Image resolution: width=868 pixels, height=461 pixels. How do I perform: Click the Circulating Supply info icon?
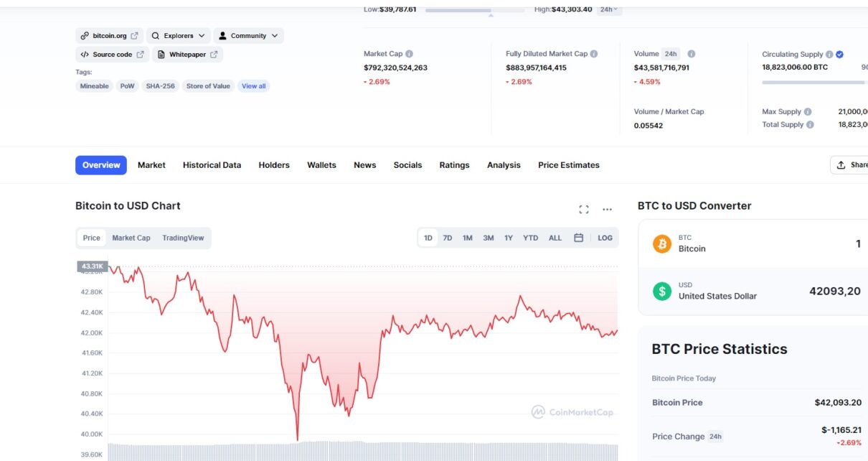coord(829,55)
